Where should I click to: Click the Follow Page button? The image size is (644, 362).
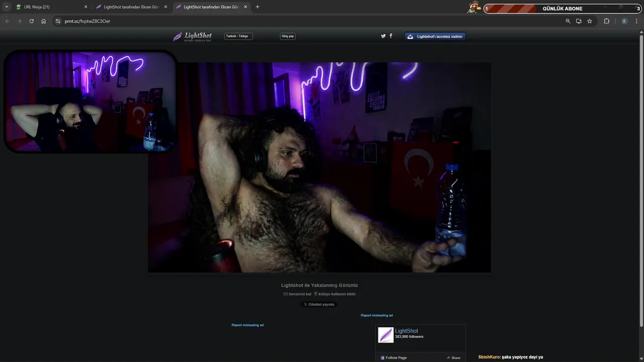coord(393,357)
